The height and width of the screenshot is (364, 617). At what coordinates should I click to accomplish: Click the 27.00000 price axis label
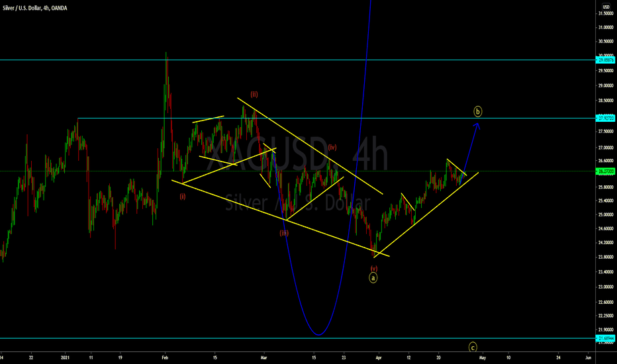606,148
